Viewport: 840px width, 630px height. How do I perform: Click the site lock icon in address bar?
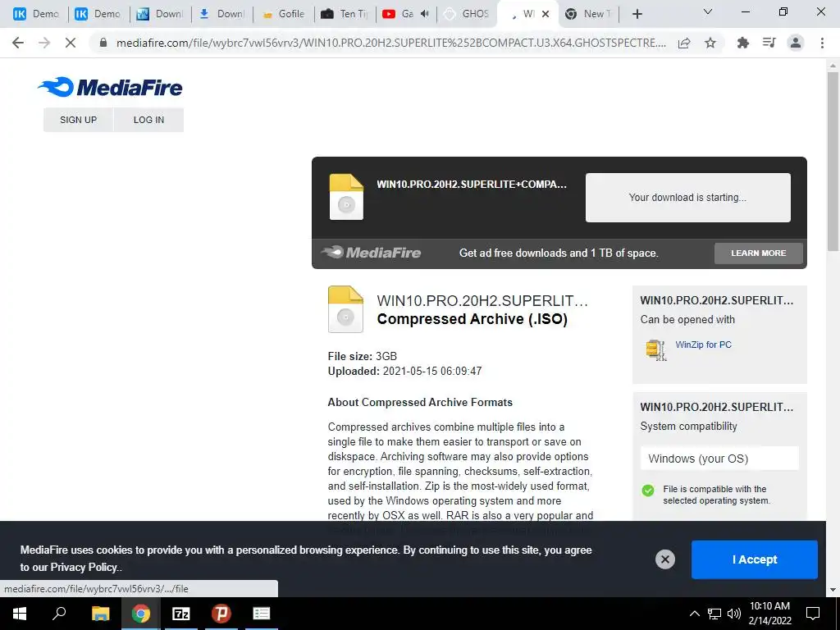103,43
